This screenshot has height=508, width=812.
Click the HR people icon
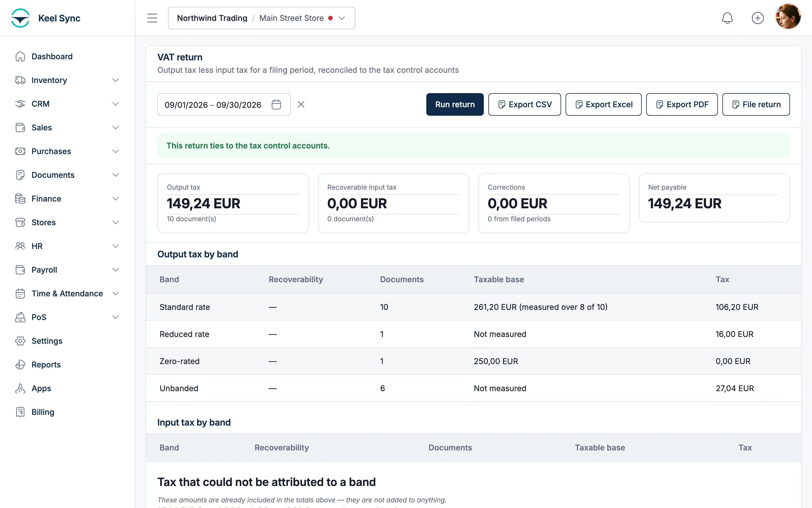tap(20, 246)
